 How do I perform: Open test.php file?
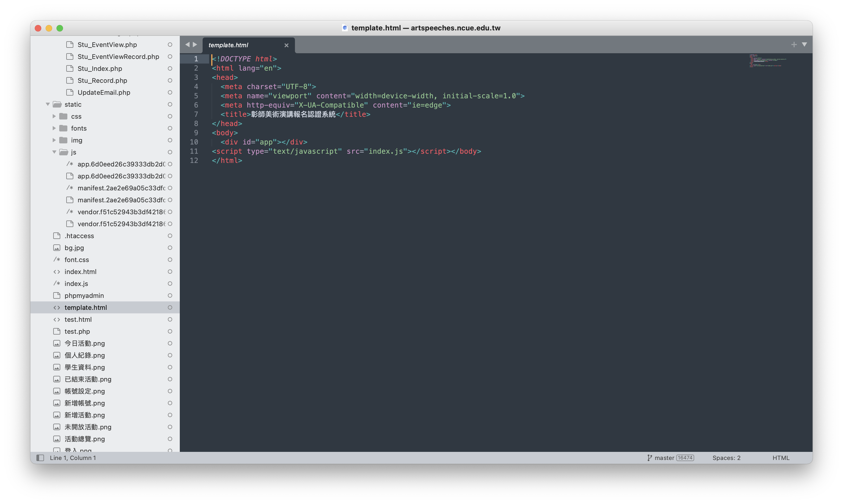[77, 331]
